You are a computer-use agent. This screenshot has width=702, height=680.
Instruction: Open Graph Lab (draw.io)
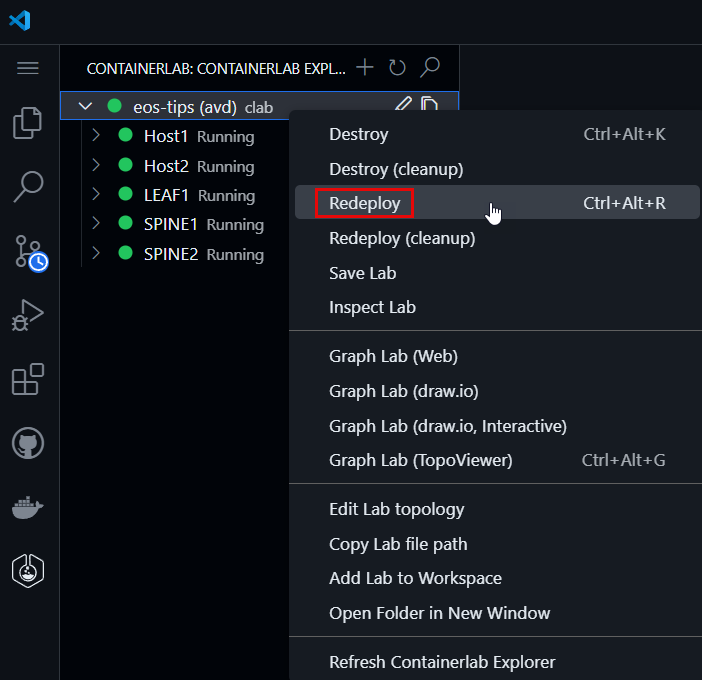click(x=497, y=391)
